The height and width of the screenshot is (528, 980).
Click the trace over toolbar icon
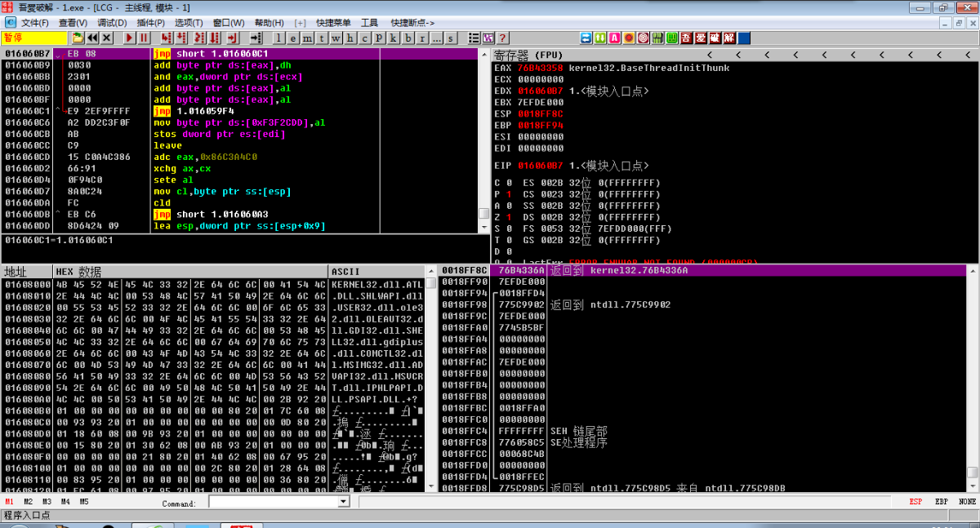pos(216,38)
